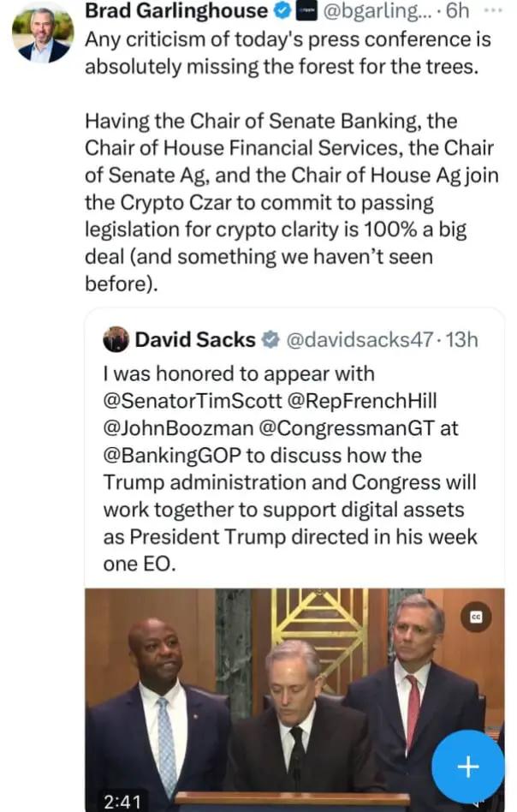This screenshot has width=517, height=812.
Task: Click the Brad Garlinghouse display name
Action: coord(176,11)
